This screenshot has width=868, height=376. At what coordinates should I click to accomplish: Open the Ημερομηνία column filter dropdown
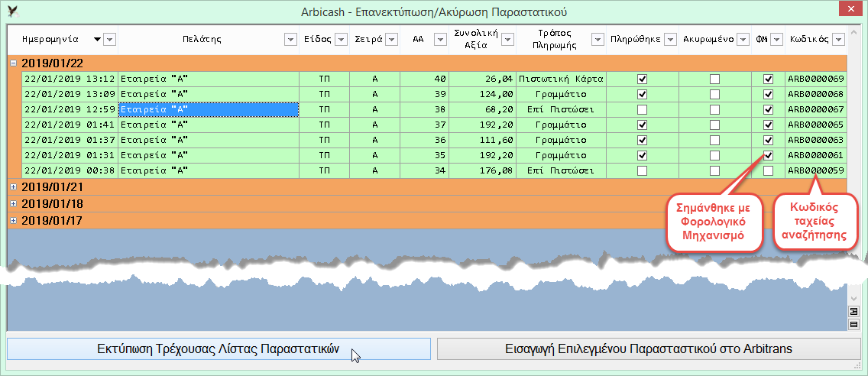(109, 39)
